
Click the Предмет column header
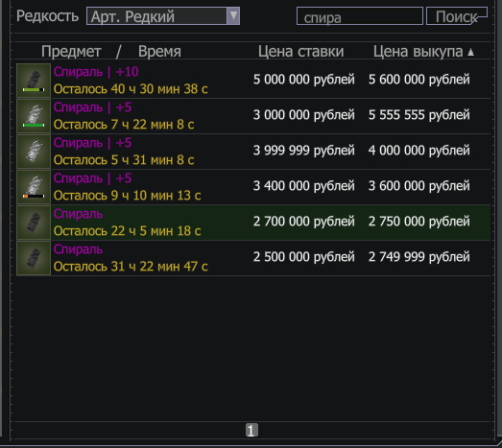71,51
